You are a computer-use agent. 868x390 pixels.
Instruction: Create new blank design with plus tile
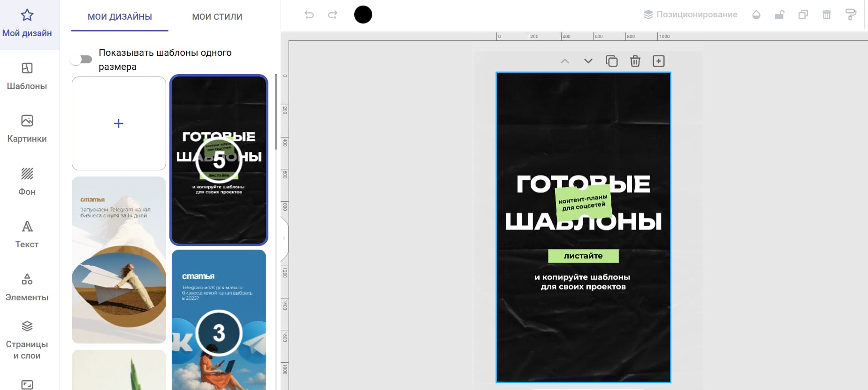[119, 123]
